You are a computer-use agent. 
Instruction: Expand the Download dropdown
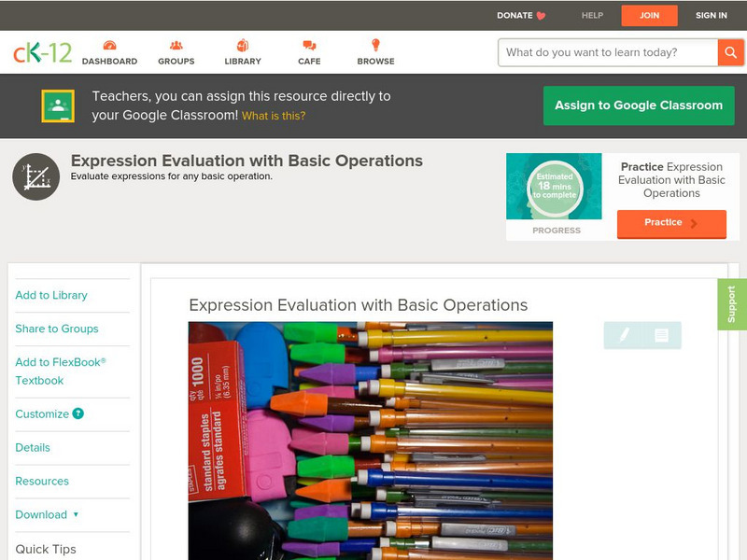point(47,515)
